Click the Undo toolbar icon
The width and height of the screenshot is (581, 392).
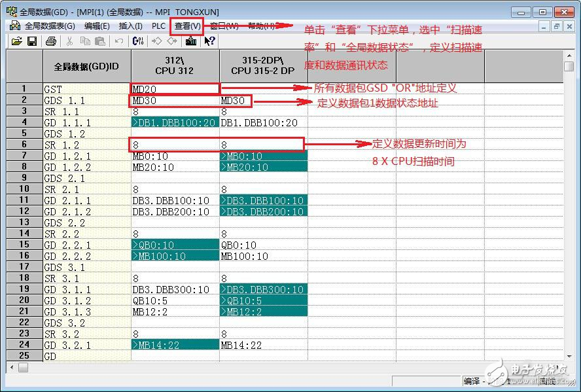(x=118, y=41)
